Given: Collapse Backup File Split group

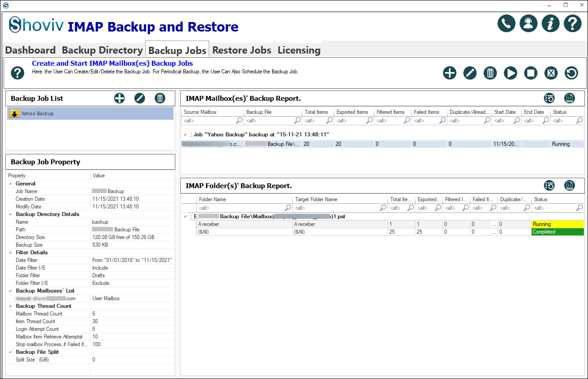Looking at the screenshot, I should 10,352.
